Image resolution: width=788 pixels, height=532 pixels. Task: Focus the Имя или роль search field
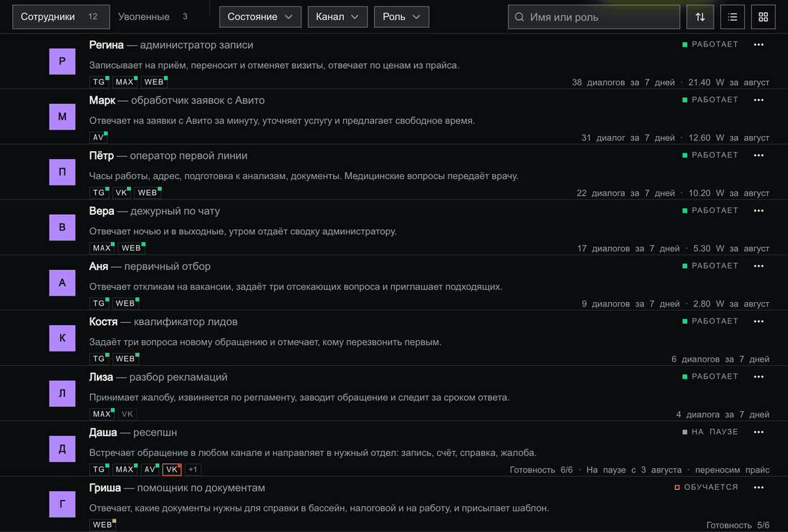(594, 17)
